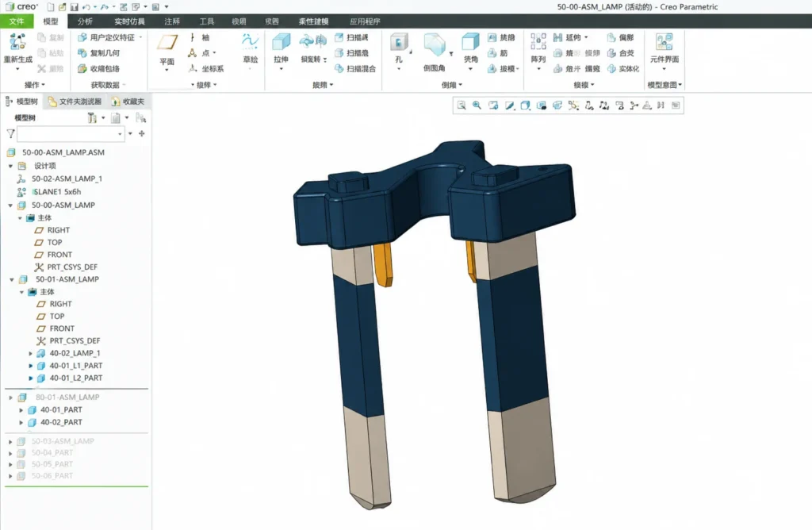Click the tree filter funnel icon
Image resolution: width=812 pixels, height=530 pixels.
[10, 133]
